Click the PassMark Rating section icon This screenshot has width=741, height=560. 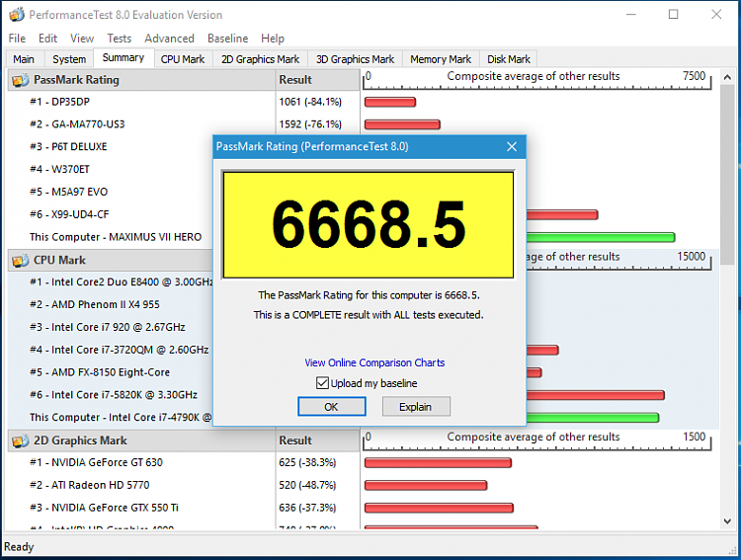point(20,80)
